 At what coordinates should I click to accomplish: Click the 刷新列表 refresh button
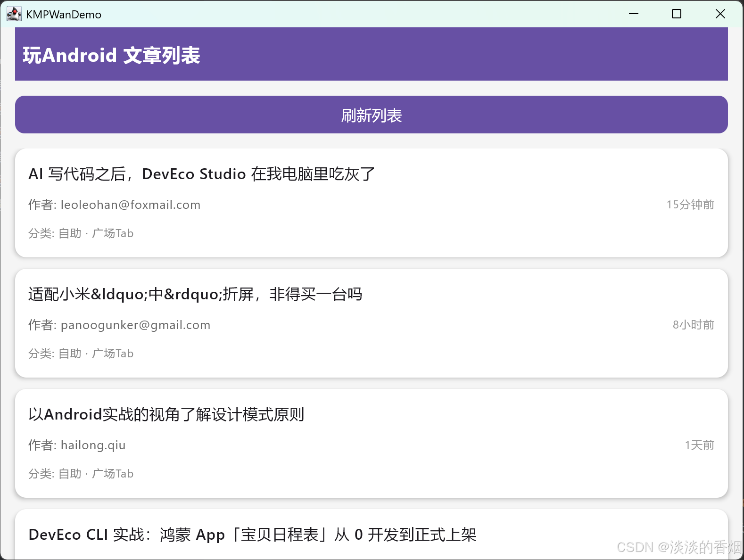point(372,115)
